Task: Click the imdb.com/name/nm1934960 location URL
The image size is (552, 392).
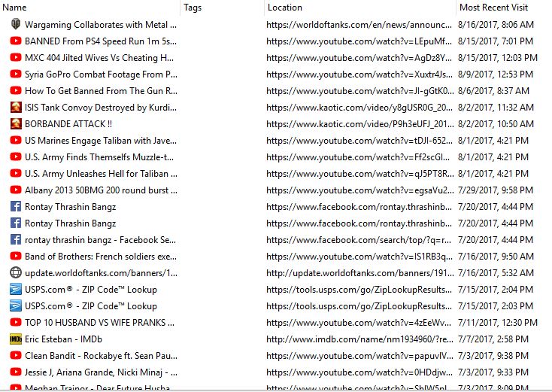Action: tap(359, 339)
